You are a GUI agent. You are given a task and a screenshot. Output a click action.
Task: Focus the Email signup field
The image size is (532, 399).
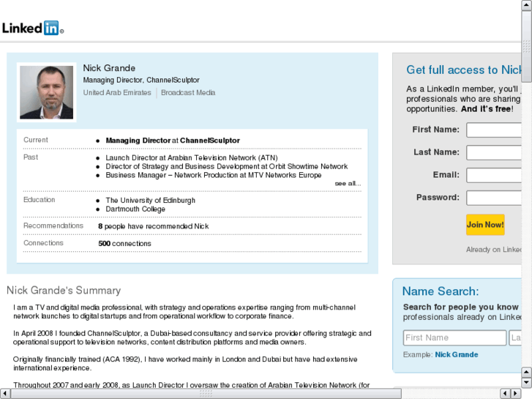tap(494, 175)
